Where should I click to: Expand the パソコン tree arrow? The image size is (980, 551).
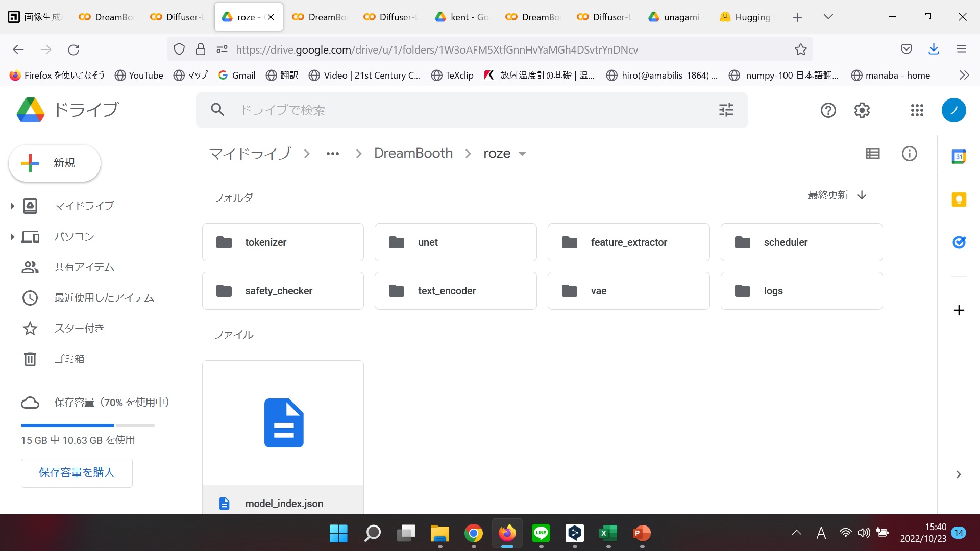click(x=12, y=237)
